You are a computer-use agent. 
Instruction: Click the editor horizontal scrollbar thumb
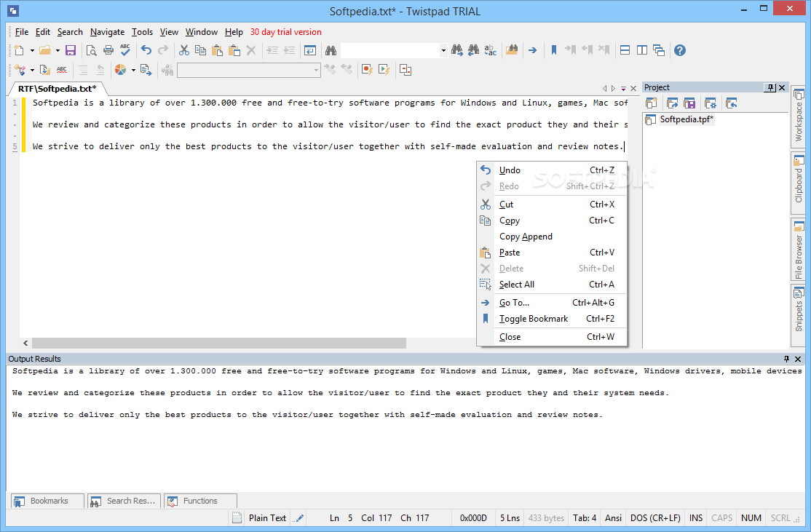click(x=219, y=343)
